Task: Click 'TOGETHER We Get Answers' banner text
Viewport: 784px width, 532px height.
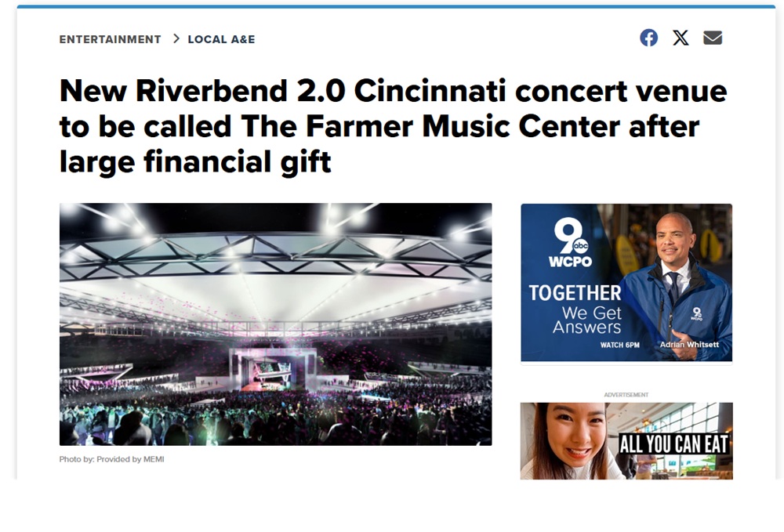Action: [575, 309]
